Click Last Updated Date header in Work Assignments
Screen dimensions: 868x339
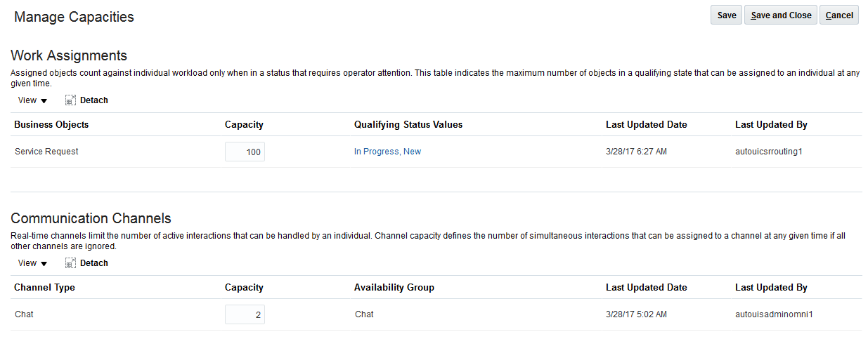pos(646,125)
